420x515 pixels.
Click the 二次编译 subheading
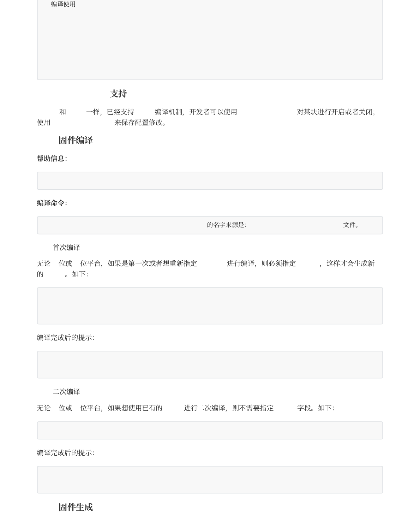point(66,392)
